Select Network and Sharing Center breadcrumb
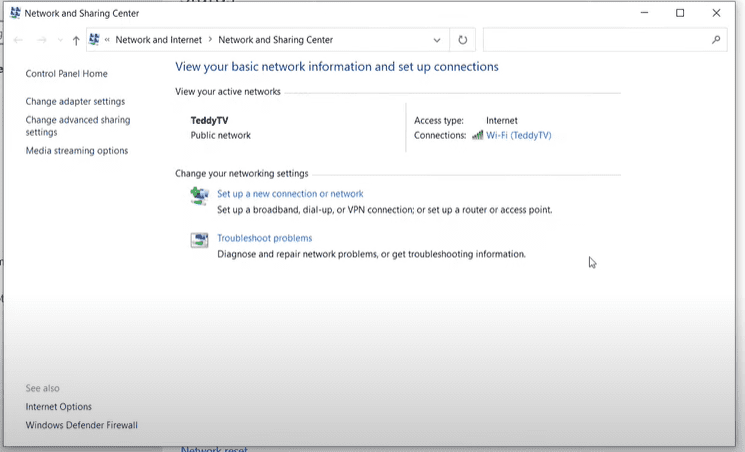 click(x=275, y=40)
